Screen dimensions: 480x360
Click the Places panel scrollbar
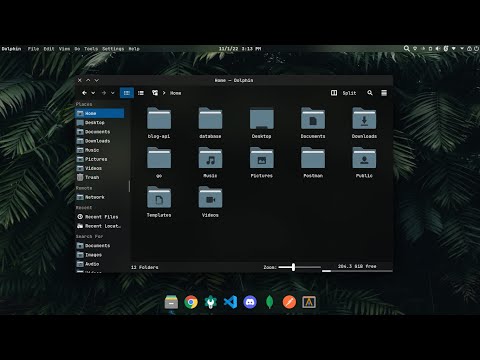pyautogui.click(x=129, y=186)
